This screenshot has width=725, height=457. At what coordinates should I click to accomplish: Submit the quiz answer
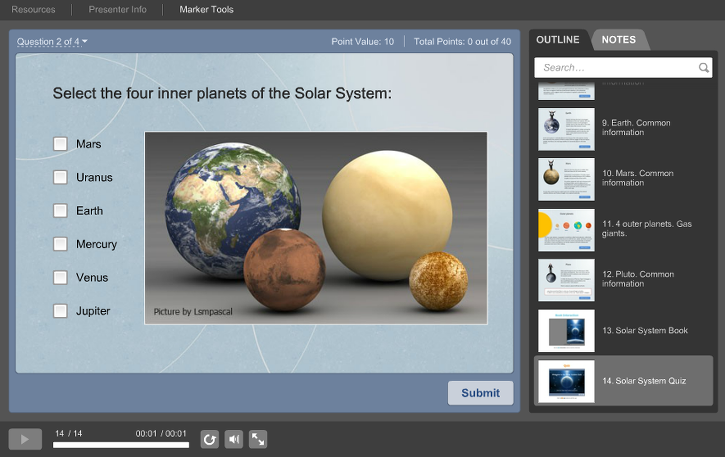pos(480,393)
